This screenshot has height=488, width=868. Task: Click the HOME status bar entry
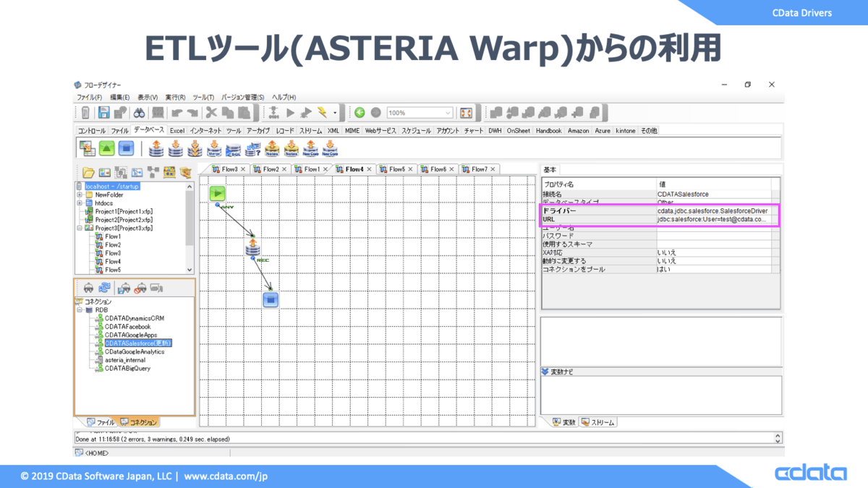click(92, 453)
